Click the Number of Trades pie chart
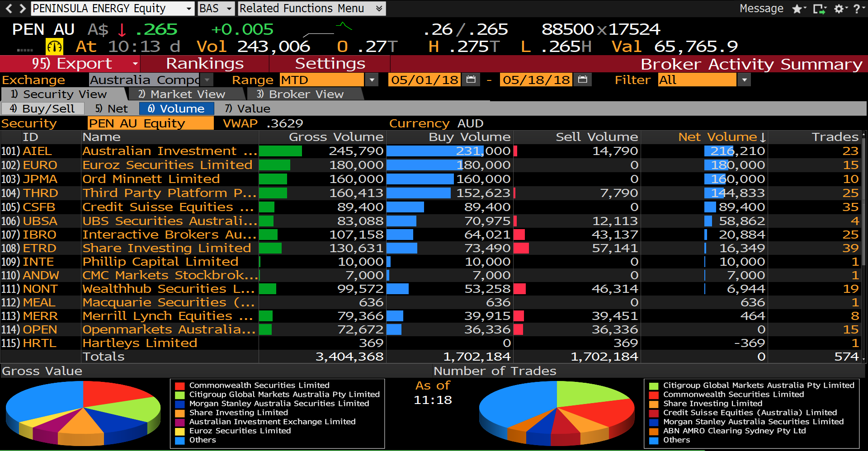Screen dimensions: 868x451 [x=557, y=413]
